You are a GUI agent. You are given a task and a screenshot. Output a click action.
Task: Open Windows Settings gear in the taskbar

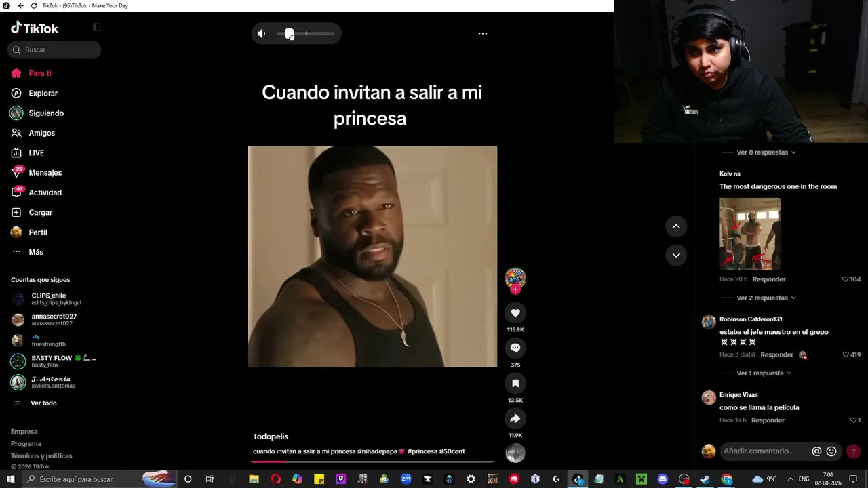[x=471, y=479]
